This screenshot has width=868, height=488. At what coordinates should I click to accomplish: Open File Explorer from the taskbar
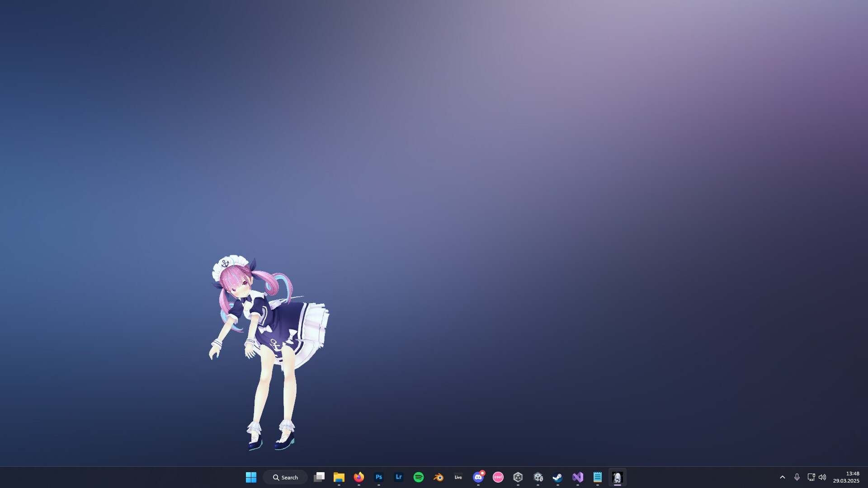click(339, 477)
